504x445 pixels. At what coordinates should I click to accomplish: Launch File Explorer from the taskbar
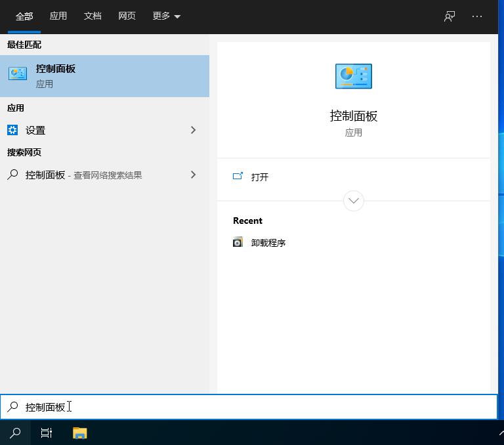(x=79, y=433)
